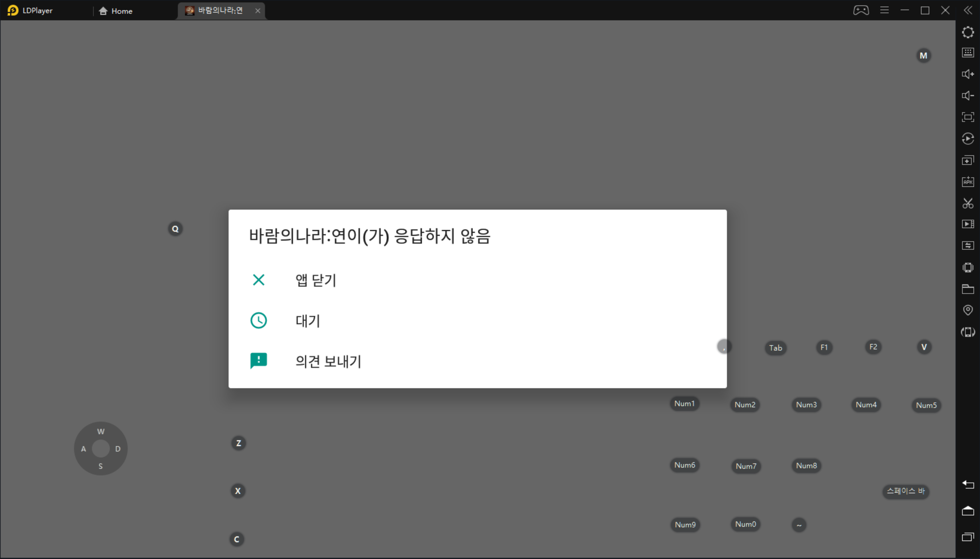Tap the Android home button in sidebar
The image size is (980, 559).
(x=968, y=511)
